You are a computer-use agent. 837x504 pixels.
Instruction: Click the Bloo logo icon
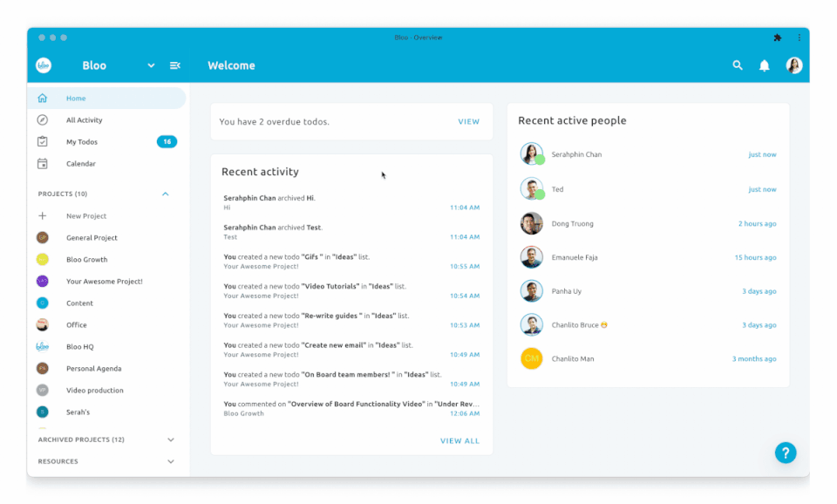[x=44, y=65]
